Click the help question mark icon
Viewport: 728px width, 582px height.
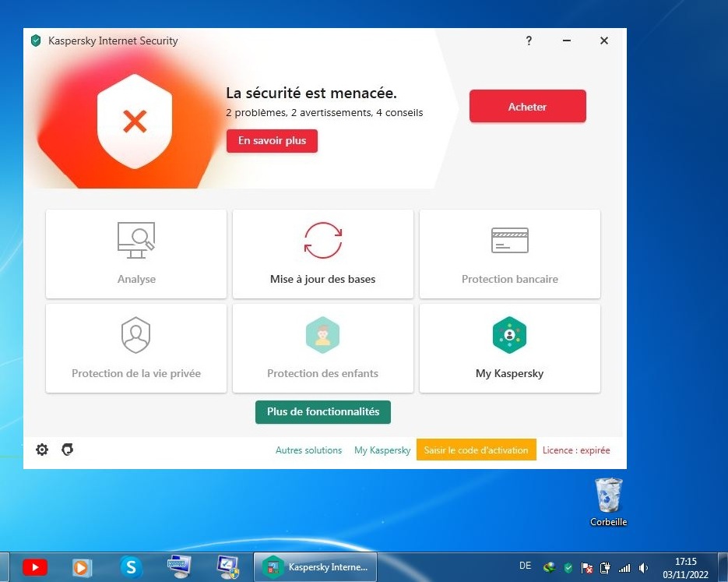coord(529,41)
